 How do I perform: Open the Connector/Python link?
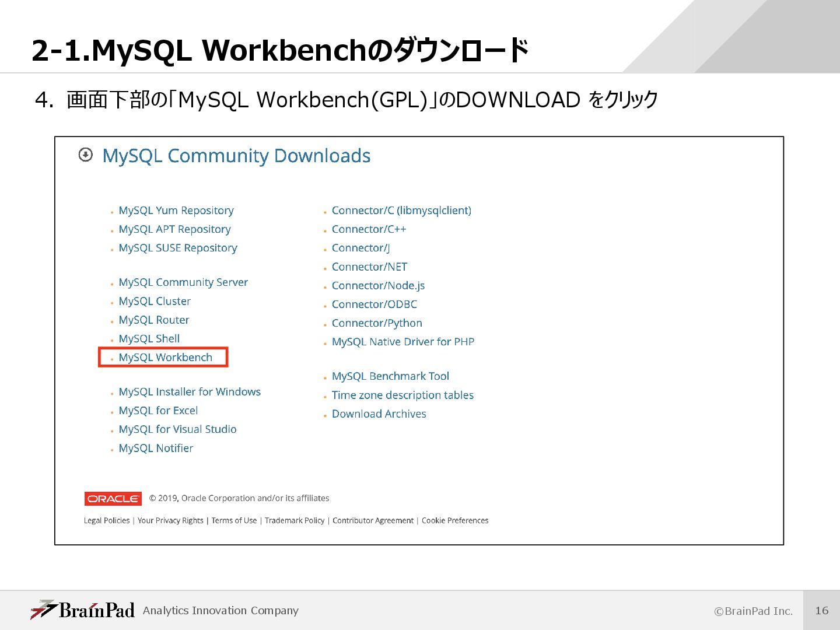[377, 323]
